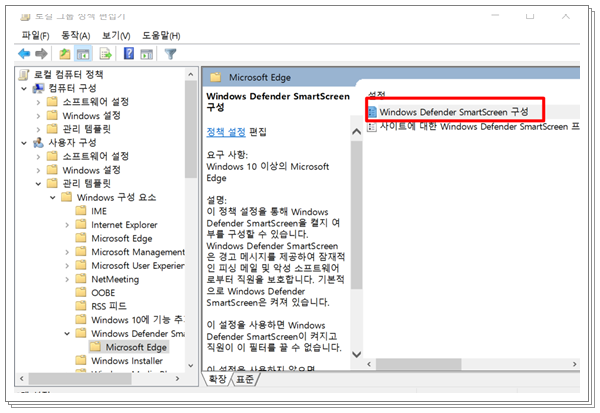The width and height of the screenshot is (600, 413).
Task: Click the Up one level folder icon
Action: pos(65,54)
